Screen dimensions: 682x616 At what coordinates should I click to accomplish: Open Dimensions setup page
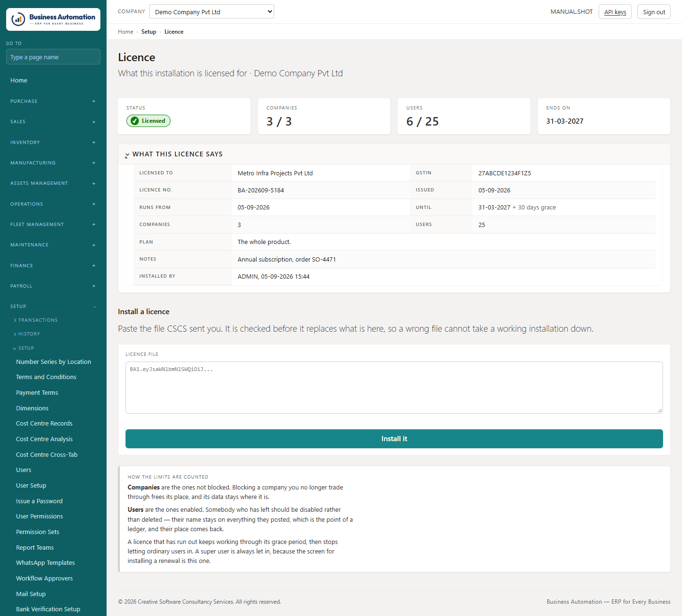tap(32, 408)
